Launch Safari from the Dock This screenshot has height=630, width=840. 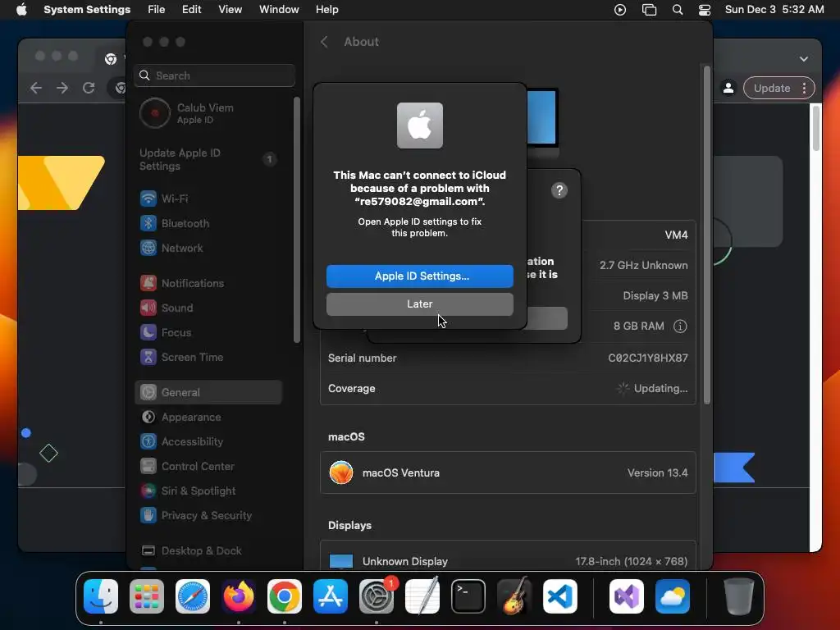coord(193,596)
